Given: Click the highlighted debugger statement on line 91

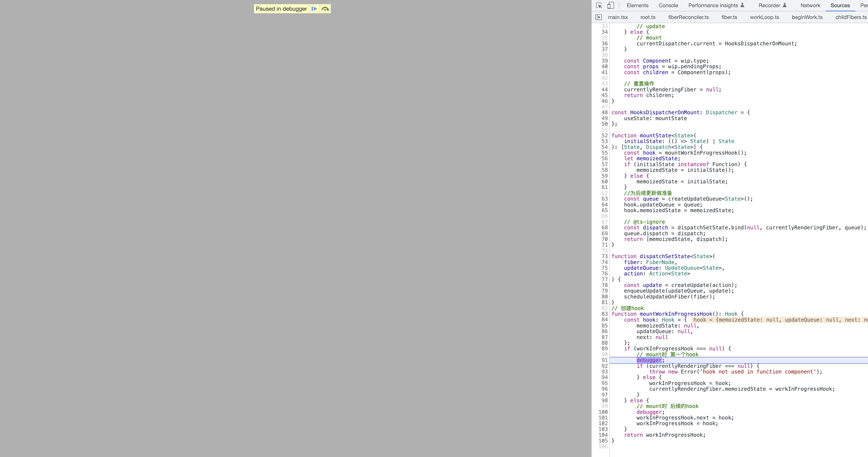Looking at the screenshot, I should pyautogui.click(x=649, y=360).
